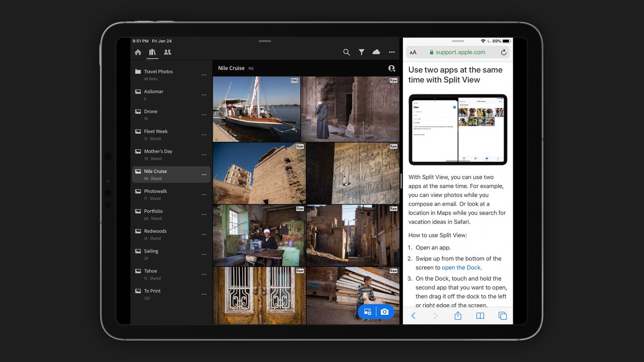Screen dimensions: 644x362
Task: Reload the Apple support page
Action: pos(504,52)
